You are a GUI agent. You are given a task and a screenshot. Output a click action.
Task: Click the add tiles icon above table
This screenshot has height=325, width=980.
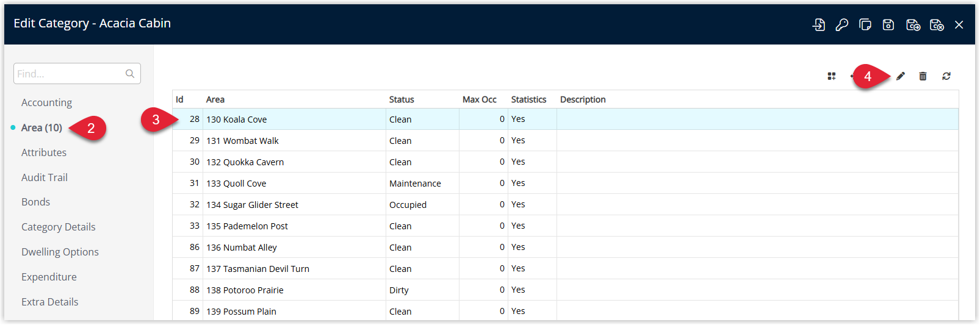(831, 76)
